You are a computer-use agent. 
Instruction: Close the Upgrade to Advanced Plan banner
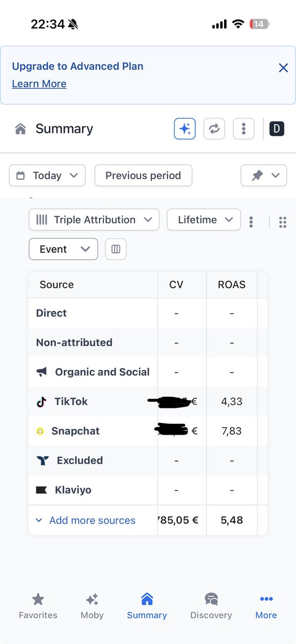click(x=283, y=68)
